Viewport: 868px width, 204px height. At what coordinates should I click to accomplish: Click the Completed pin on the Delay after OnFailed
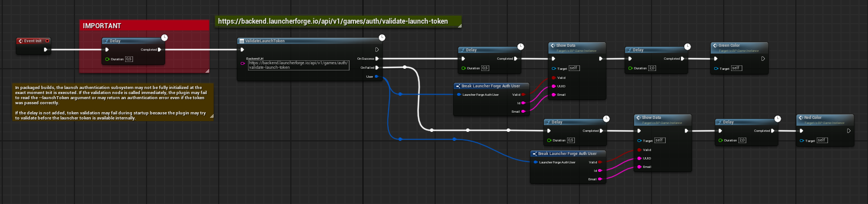coord(601,130)
